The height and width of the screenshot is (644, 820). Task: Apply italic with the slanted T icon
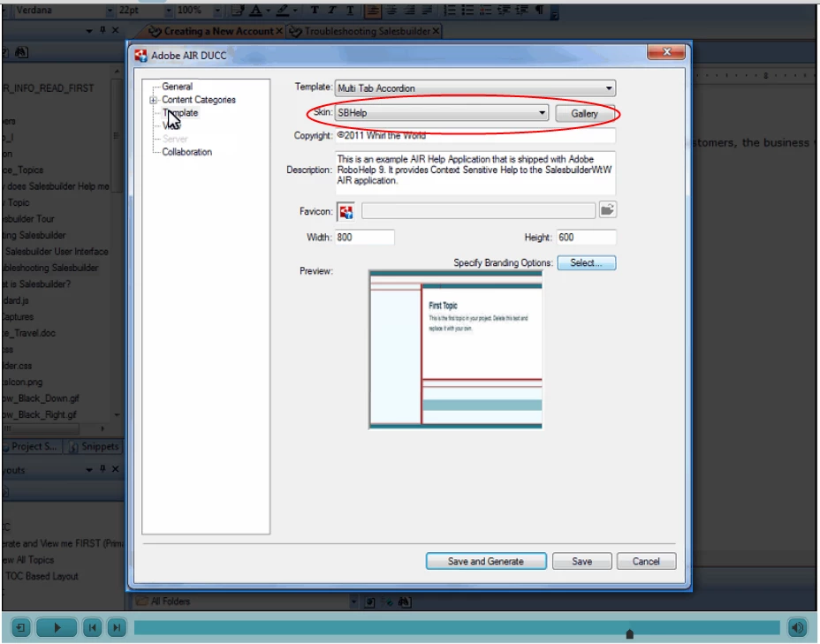[332, 11]
